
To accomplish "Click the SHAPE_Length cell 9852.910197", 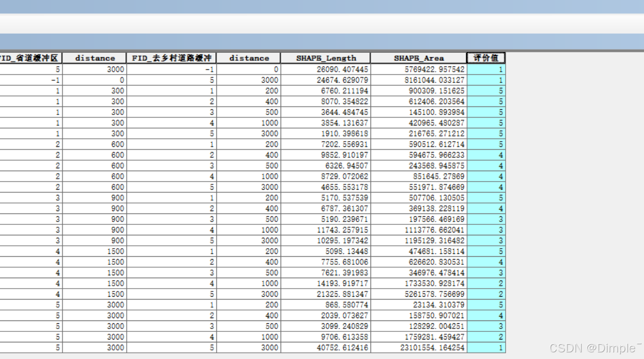I will click(x=326, y=155).
